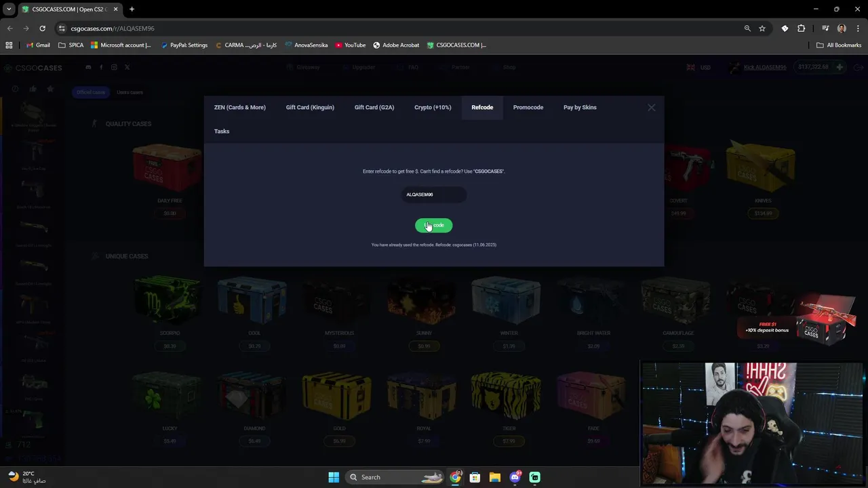The image size is (868, 488).
Task: Open the Gift Card (Kinguin) tab
Action: tap(310, 107)
